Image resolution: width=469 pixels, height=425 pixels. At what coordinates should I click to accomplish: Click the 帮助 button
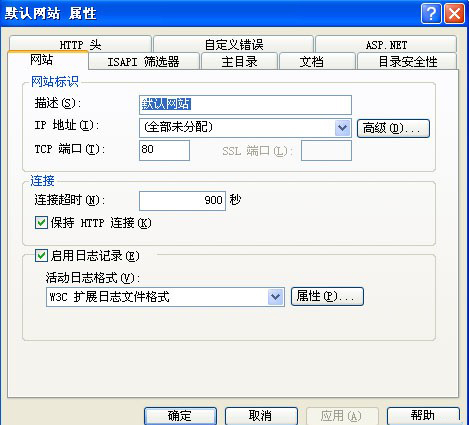click(x=423, y=416)
